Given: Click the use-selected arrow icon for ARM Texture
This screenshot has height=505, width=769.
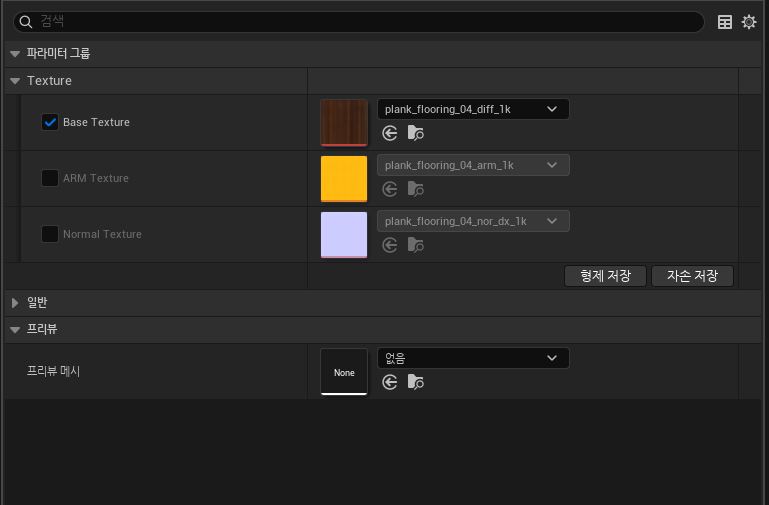Looking at the screenshot, I should [x=390, y=189].
